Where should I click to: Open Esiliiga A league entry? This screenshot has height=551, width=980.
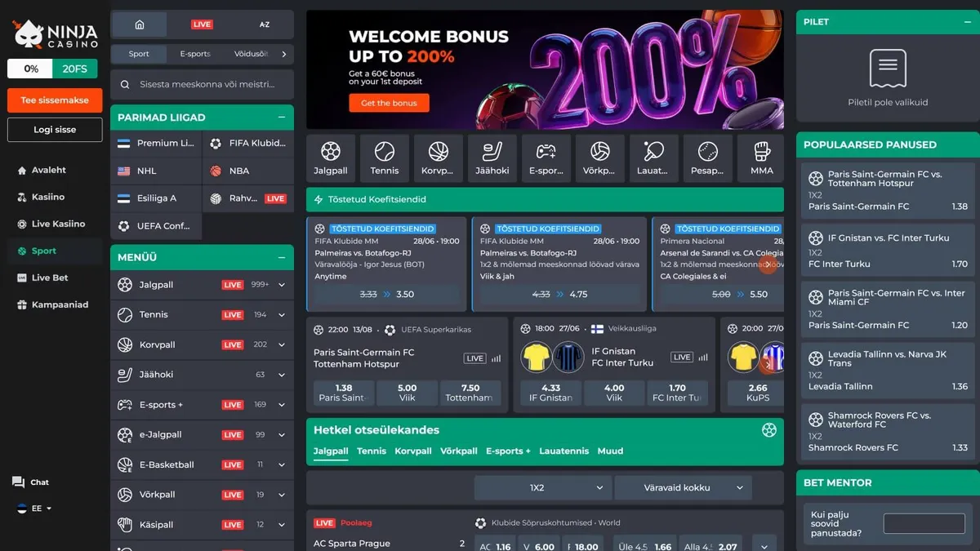156,198
